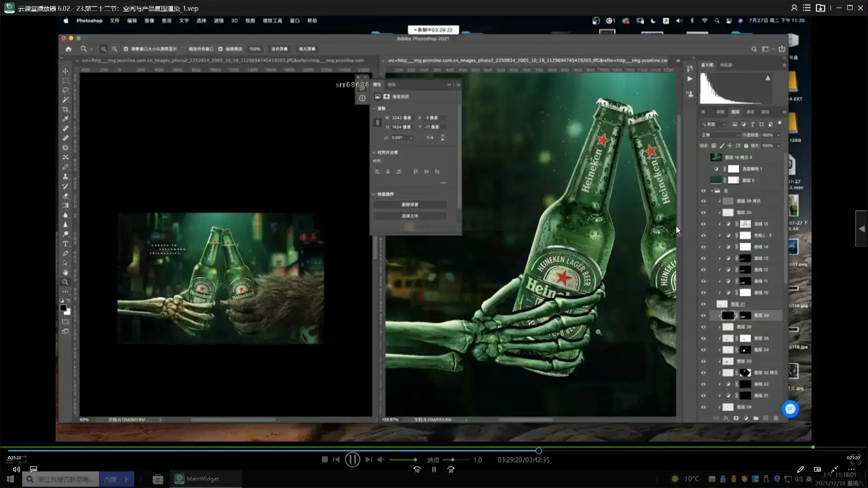This screenshot has height=488, width=868.
Task: Enable the zoom all windows checkbox
Action: point(184,49)
